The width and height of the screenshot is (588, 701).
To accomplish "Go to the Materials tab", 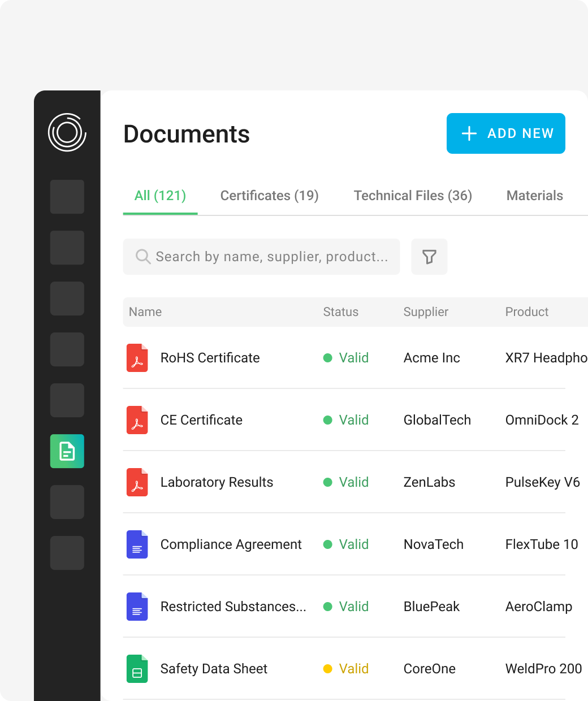I will 534,196.
